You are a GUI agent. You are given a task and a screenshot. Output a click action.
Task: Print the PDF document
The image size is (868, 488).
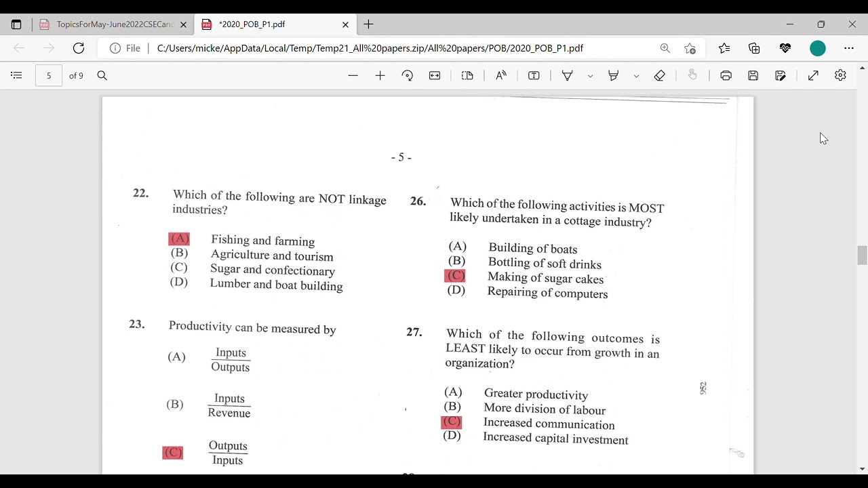726,75
